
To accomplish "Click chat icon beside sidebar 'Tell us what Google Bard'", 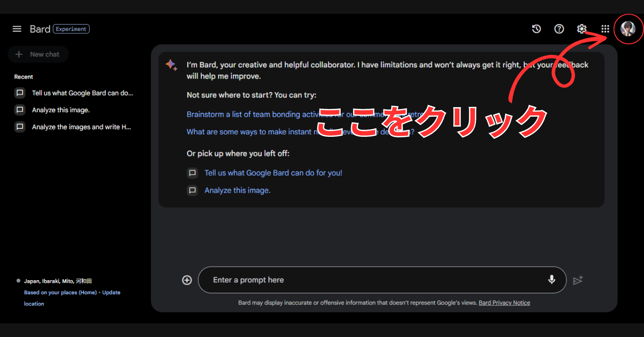I will (x=20, y=93).
